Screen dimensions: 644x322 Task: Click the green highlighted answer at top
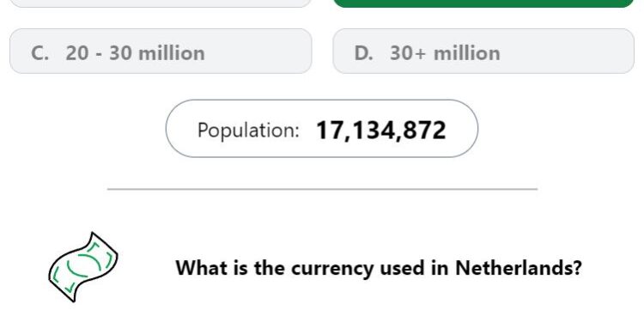tap(483, 3)
